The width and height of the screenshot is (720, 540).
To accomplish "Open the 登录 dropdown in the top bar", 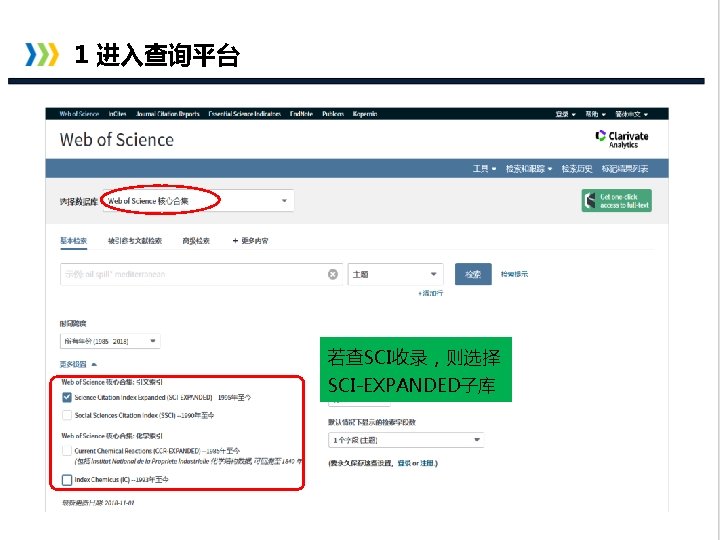I will tap(565, 114).
